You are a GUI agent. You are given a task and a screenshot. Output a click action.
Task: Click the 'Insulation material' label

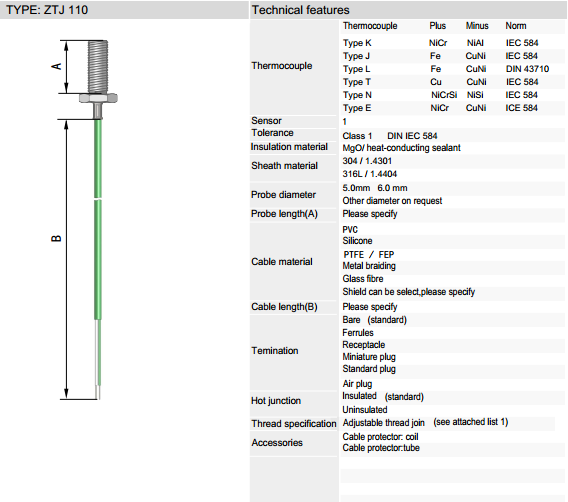click(289, 147)
